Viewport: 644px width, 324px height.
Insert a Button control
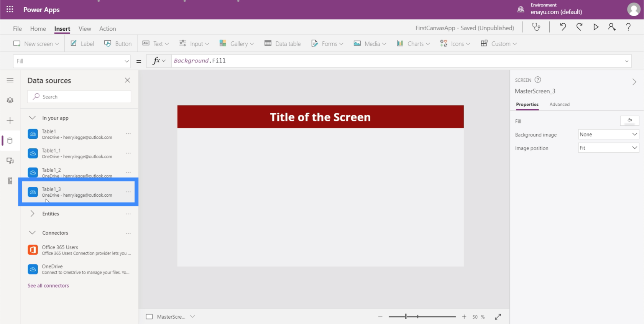[x=118, y=44]
